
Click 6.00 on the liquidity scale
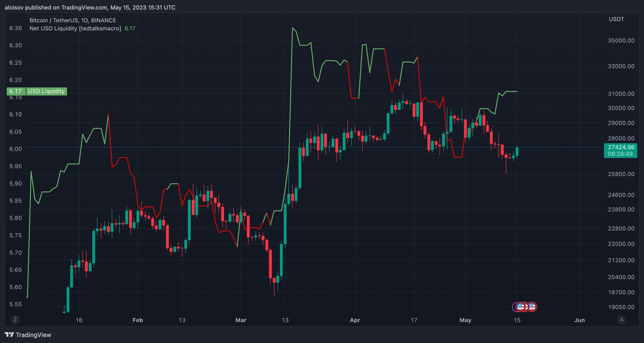coord(15,149)
